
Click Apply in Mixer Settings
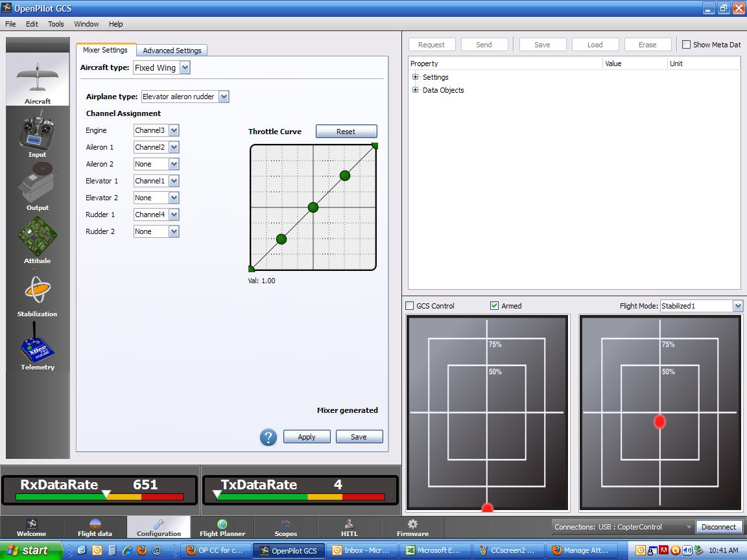tap(307, 437)
